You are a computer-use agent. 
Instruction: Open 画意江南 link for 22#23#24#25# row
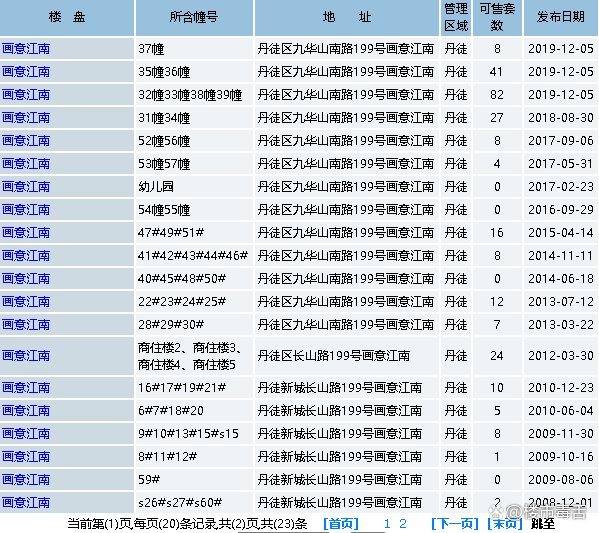[26, 301]
